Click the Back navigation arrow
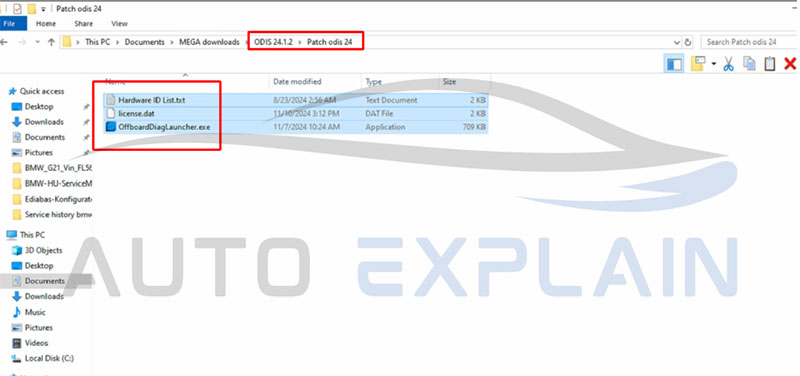 pyautogui.click(x=4, y=42)
